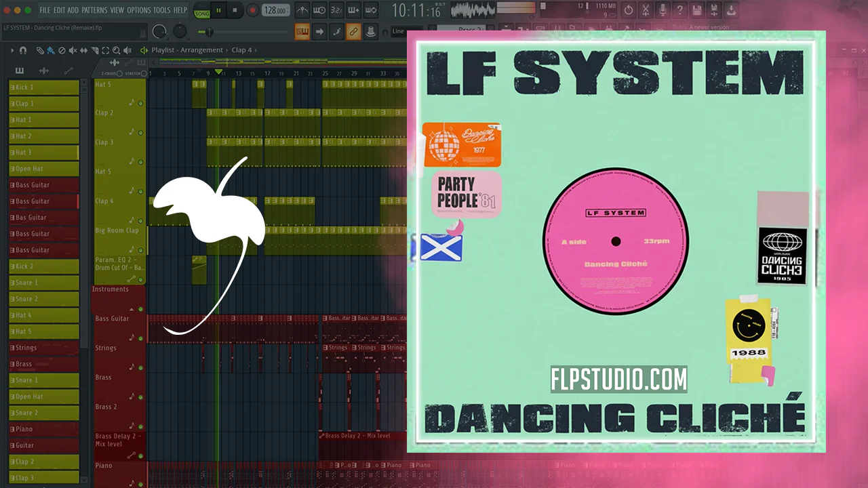This screenshot has width=868, height=488.
Task: Click the stop transport button
Action: pos(235,10)
